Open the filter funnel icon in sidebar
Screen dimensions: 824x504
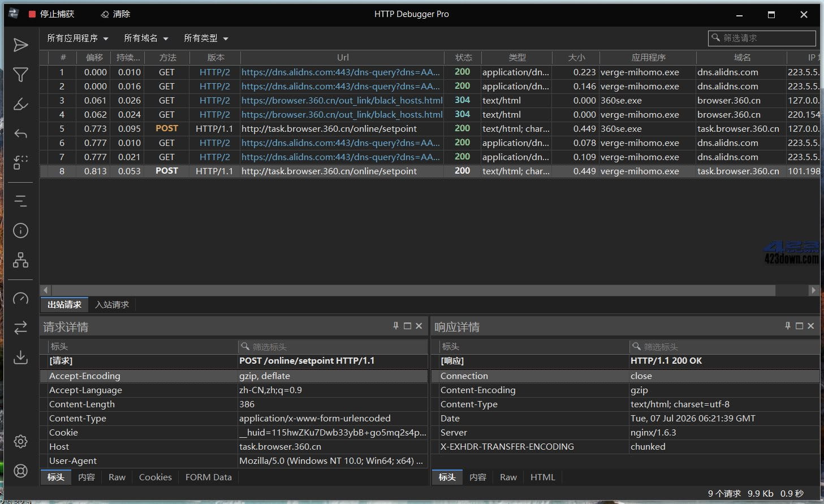click(21, 75)
